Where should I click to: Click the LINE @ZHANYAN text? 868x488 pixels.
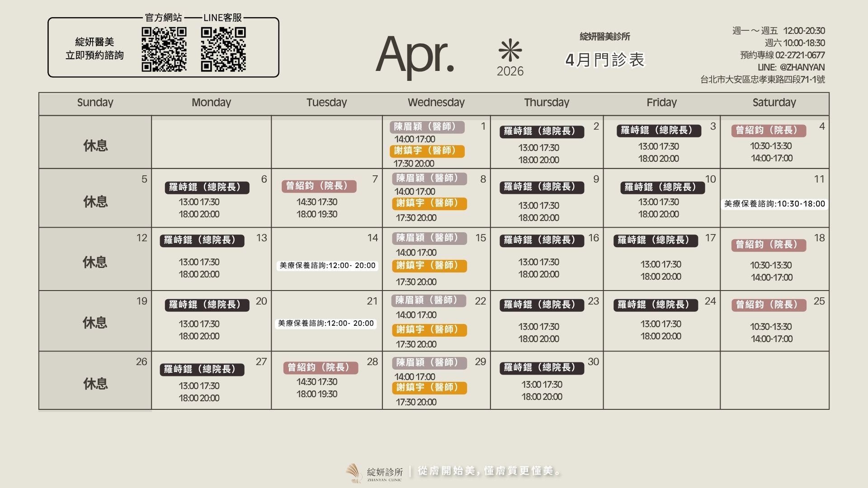791,67
